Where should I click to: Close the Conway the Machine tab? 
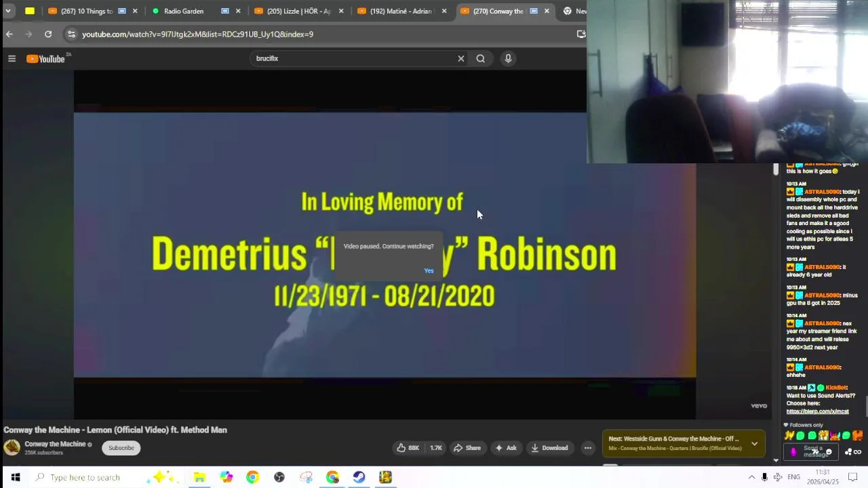[547, 11]
